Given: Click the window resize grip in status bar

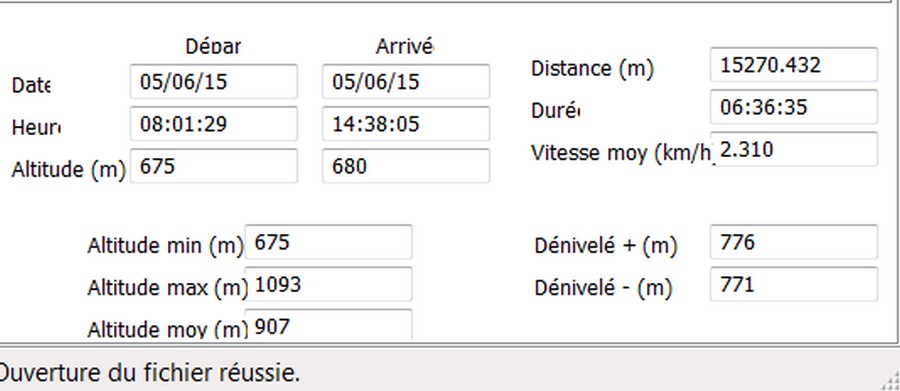Looking at the screenshot, I should pos(890,380).
